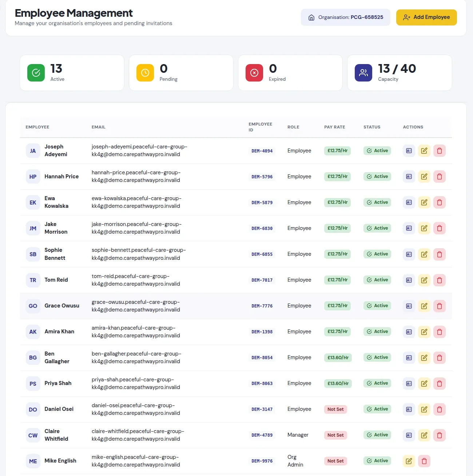Delete Mike English's entry
Screen dimensions: 473x476
point(424,461)
